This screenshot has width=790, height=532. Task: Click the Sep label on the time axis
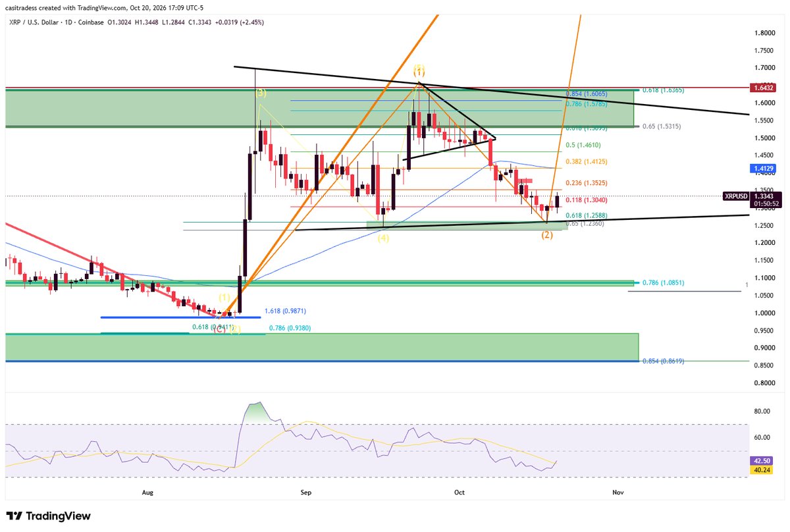(x=305, y=491)
